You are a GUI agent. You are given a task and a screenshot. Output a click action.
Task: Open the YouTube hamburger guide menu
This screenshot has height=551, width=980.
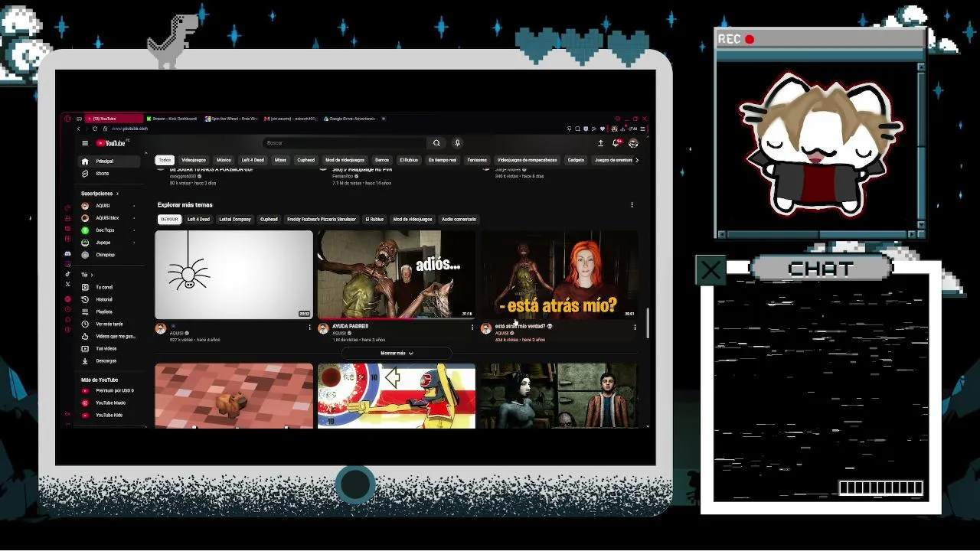85,143
